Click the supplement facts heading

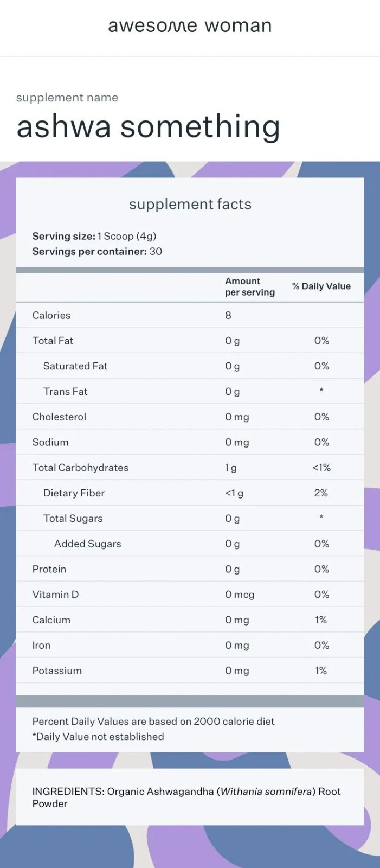point(190,204)
